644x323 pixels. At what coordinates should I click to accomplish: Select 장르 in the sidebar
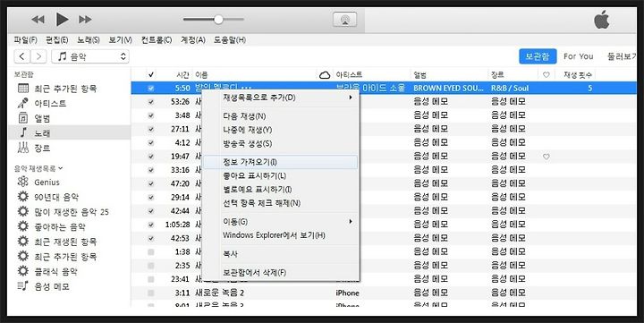[x=35, y=148]
